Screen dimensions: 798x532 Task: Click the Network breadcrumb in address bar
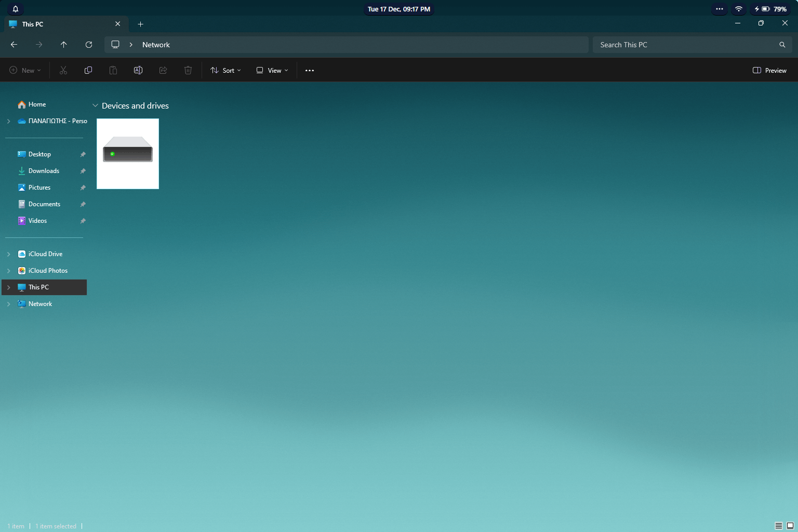click(156, 45)
